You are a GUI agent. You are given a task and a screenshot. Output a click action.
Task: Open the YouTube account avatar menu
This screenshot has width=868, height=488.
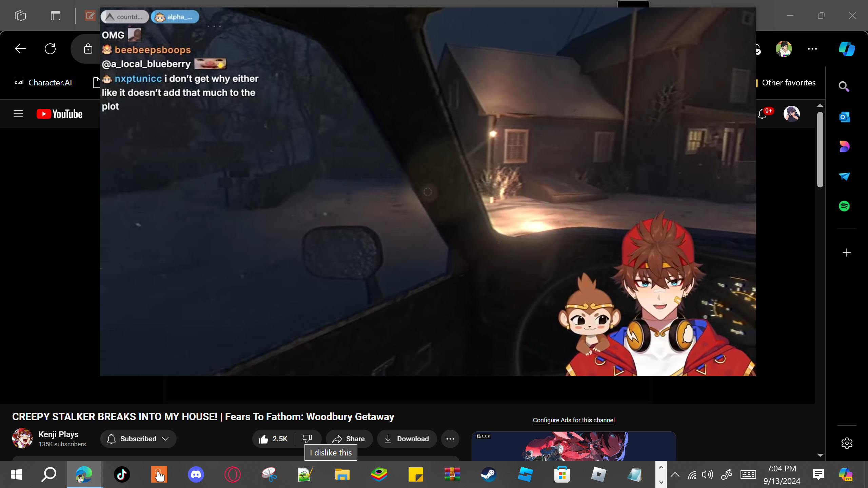pos(792,114)
